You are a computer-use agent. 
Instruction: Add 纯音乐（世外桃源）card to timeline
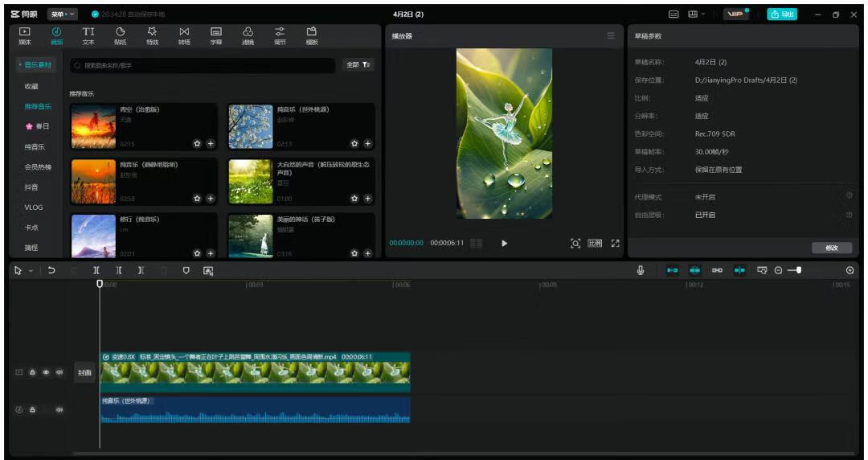coord(367,143)
